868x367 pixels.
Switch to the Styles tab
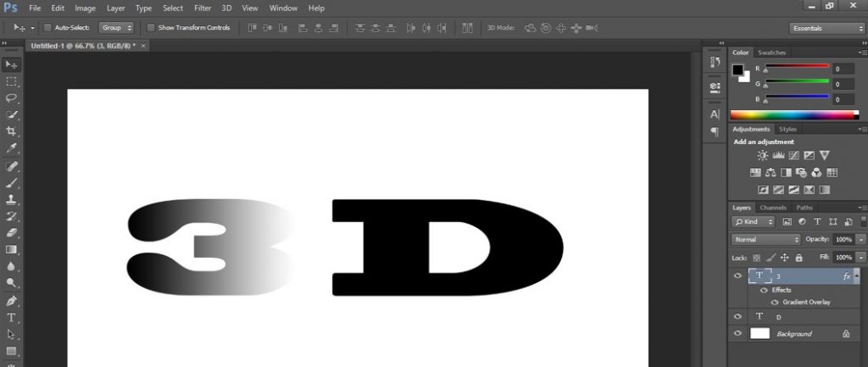coord(787,129)
